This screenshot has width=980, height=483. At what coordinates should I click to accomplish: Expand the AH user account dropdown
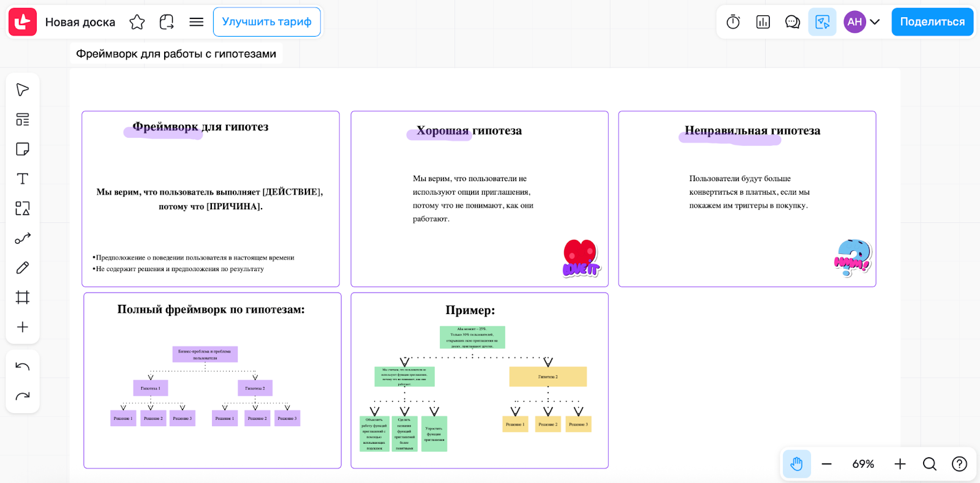point(875,22)
